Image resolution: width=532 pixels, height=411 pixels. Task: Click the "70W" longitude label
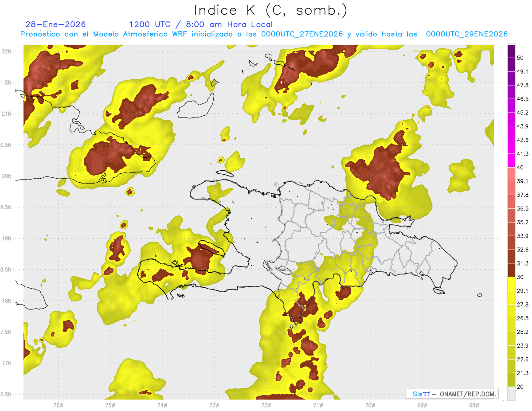370,405
